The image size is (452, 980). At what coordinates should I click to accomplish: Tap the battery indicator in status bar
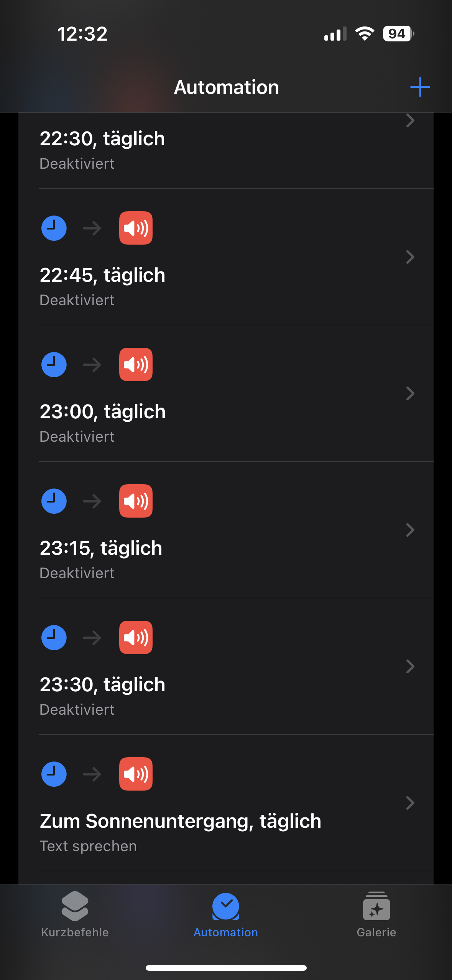click(x=398, y=34)
